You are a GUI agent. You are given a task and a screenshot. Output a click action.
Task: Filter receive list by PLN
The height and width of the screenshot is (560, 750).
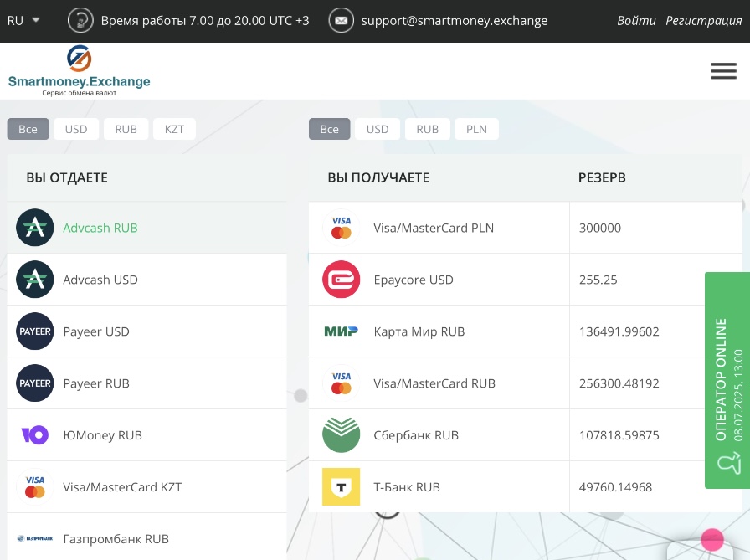[476, 129]
